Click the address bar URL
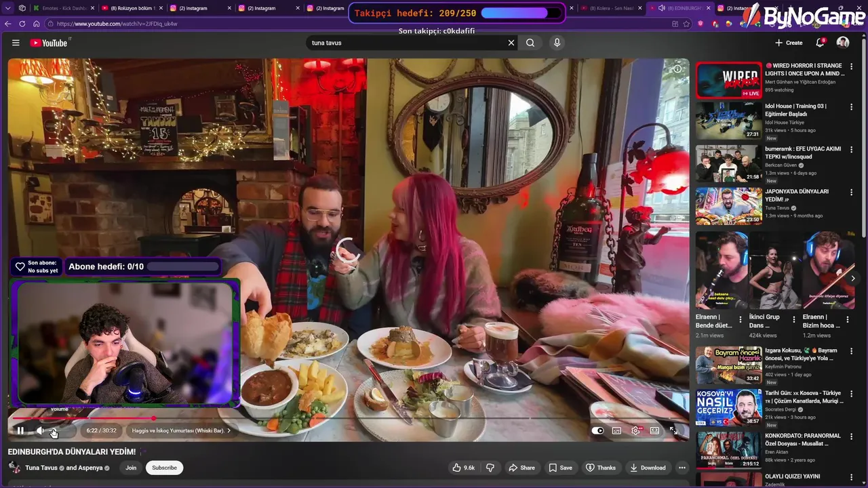This screenshot has width=868, height=488. point(117,24)
